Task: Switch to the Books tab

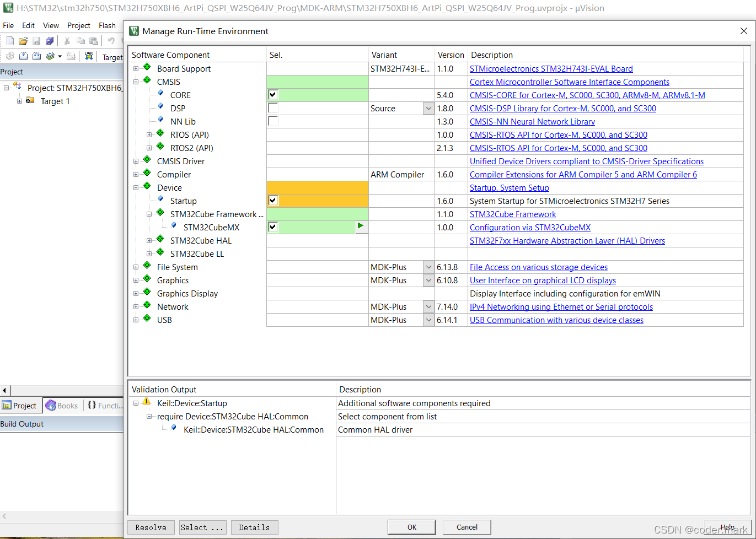Action: pyautogui.click(x=62, y=406)
